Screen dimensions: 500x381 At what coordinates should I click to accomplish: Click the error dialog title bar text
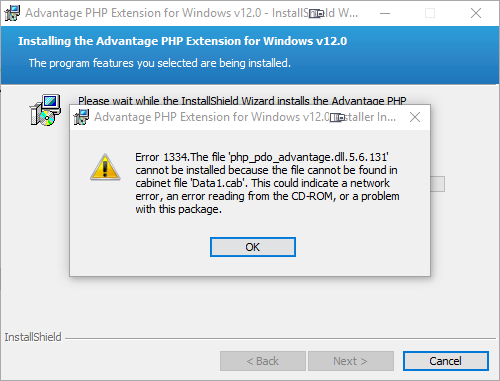[x=245, y=117]
